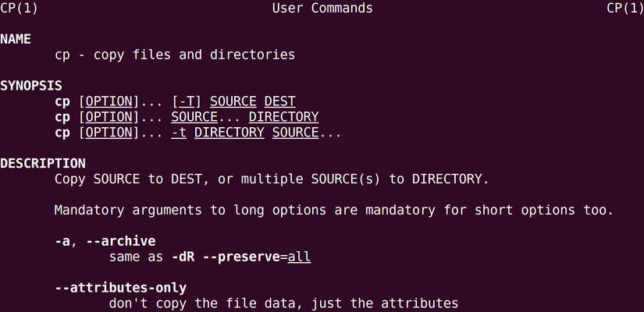Click the bold --attributes-only option

120,288
